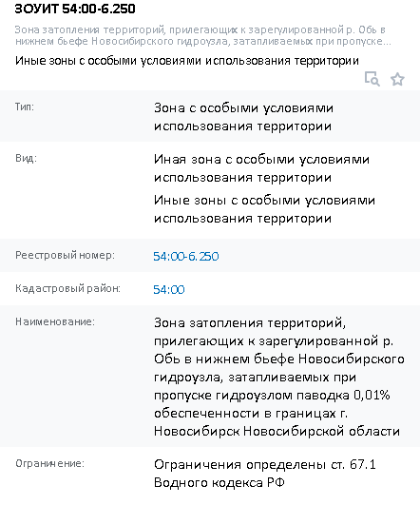The height and width of the screenshot is (505, 420).
Task: Open cadastral district link 54:00
Action: (169, 289)
